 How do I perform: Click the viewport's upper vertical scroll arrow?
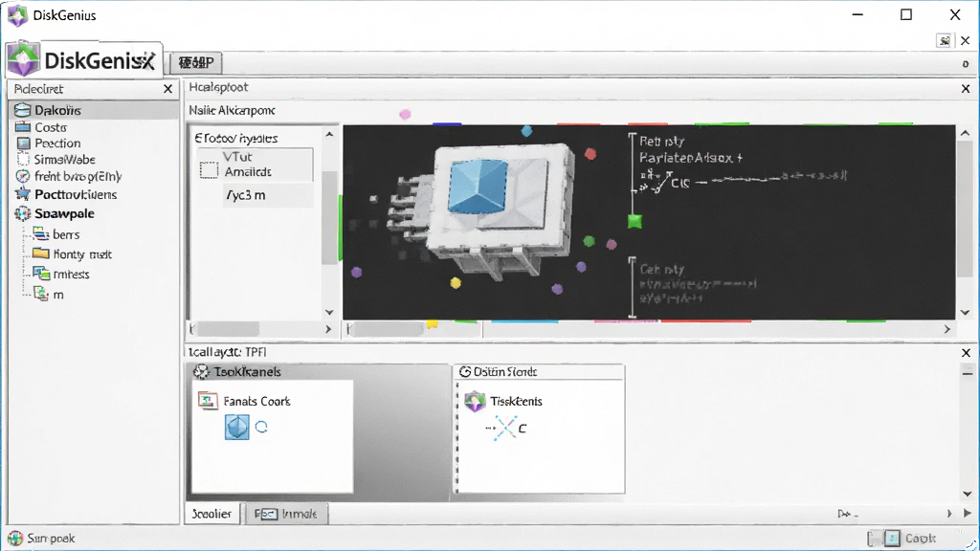click(965, 133)
